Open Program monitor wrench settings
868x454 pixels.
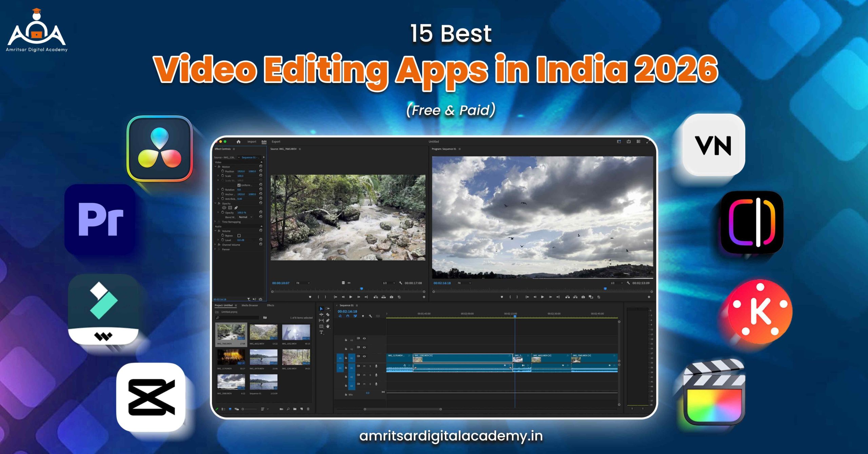click(x=628, y=283)
